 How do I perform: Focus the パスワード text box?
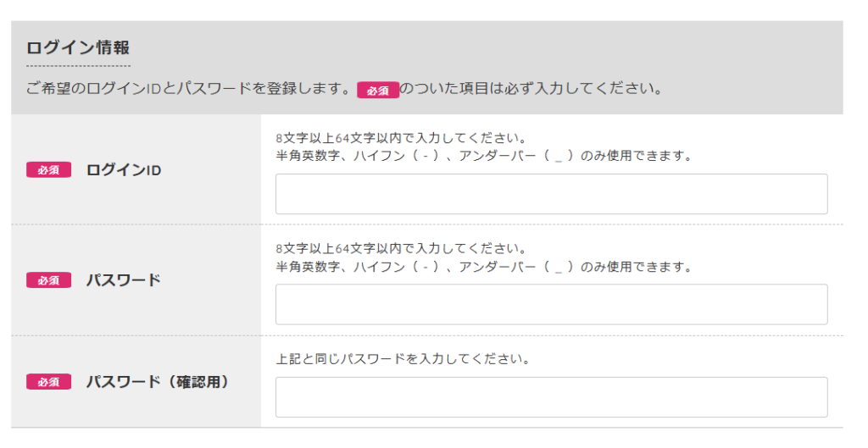[x=551, y=304]
